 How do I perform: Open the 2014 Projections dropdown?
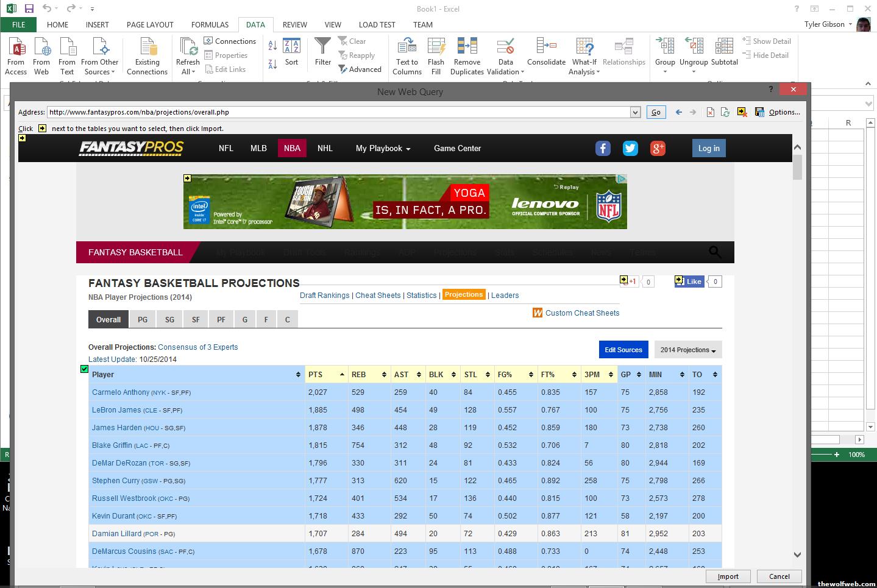[x=687, y=350]
